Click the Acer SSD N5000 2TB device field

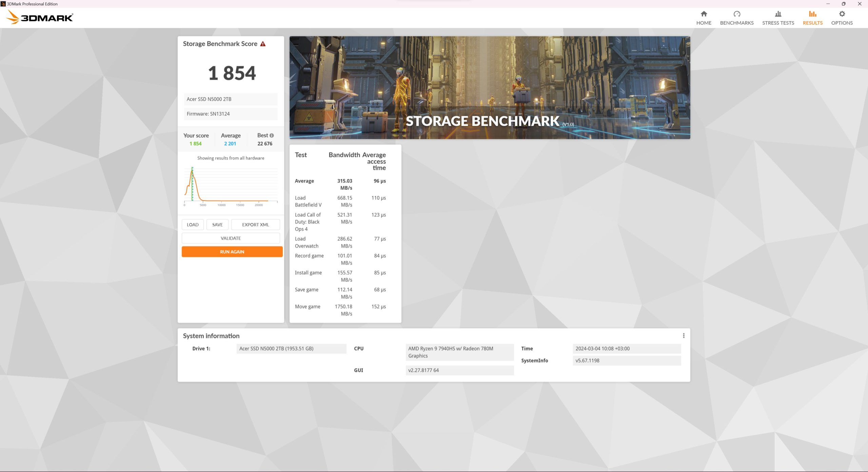(x=231, y=99)
